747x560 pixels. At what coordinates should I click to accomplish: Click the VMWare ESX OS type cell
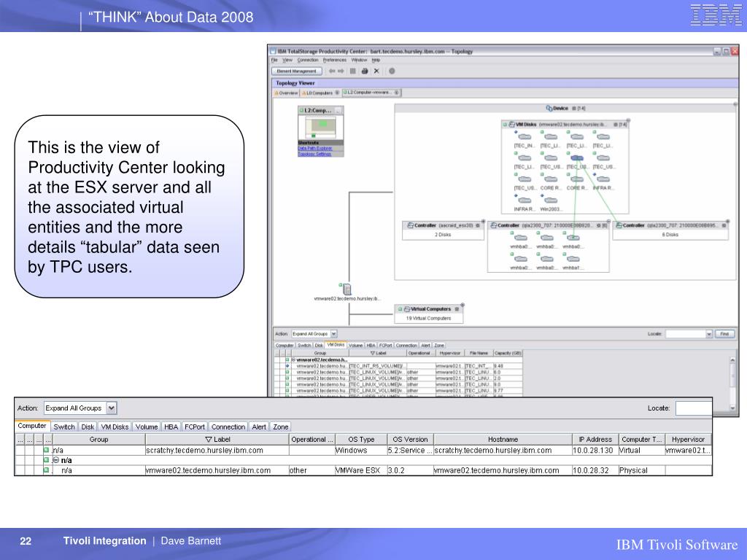pyautogui.click(x=361, y=470)
